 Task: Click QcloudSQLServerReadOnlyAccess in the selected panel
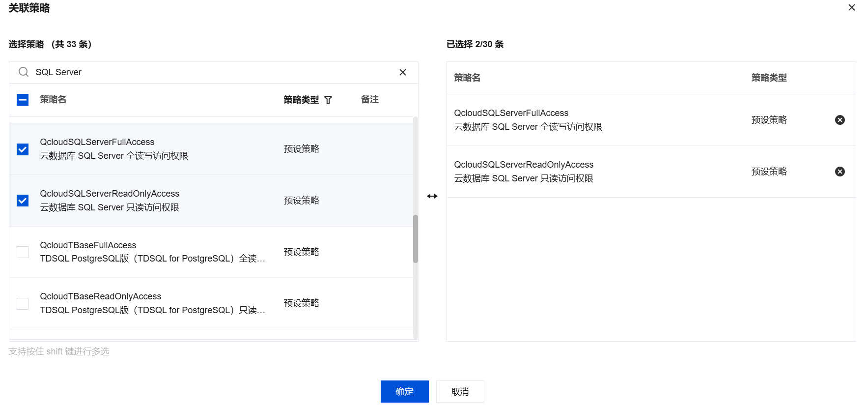pyautogui.click(x=524, y=165)
